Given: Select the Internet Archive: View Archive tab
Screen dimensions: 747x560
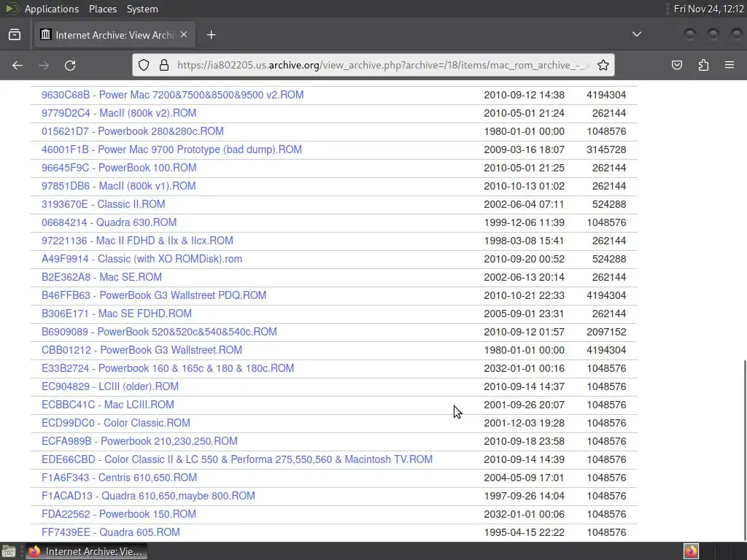Looking at the screenshot, I should 115,35.
